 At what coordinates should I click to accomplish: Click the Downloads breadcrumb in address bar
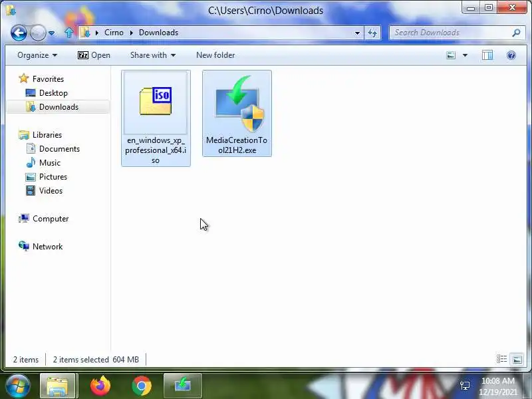point(158,33)
